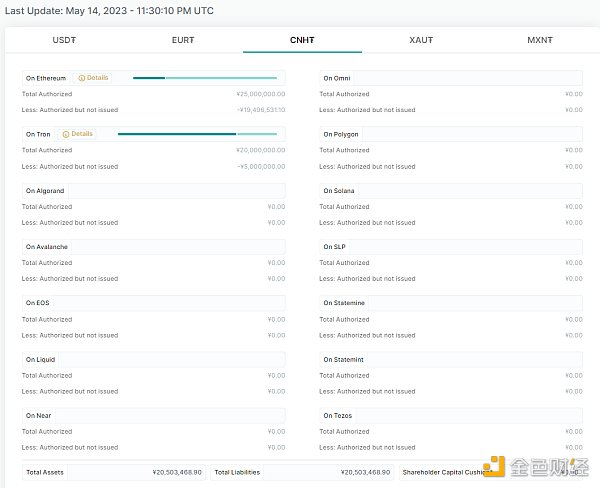The width and height of the screenshot is (600, 488).
Task: Click the On Solana section label
Action: 339,190
